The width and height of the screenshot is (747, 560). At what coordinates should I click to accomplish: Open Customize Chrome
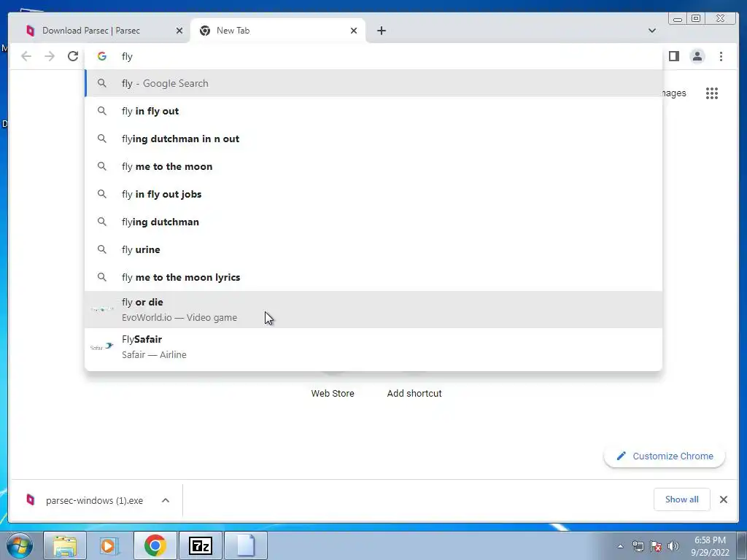(x=665, y=456)
